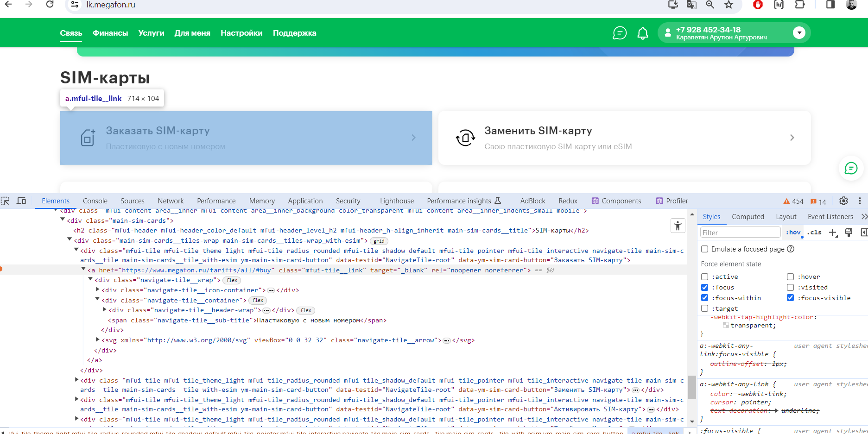This screenshot has width=868, height=434.
Task: Toggle the device toolbar in DevTools
Action: pyautogui.click(x=21, y=201)
